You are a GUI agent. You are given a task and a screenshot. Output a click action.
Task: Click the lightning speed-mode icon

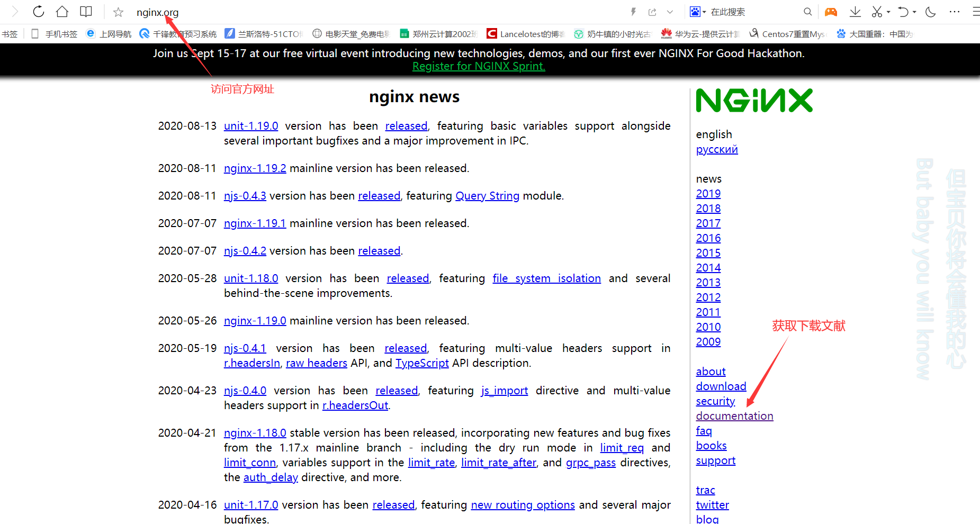pyautogui.click(x=633, y=12)
